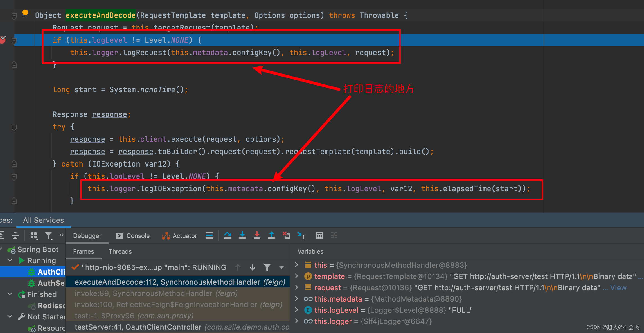The width and height of the screenshot is (644, 333).
Task: Click the View link for request variable
Action: tap(618, 288)
